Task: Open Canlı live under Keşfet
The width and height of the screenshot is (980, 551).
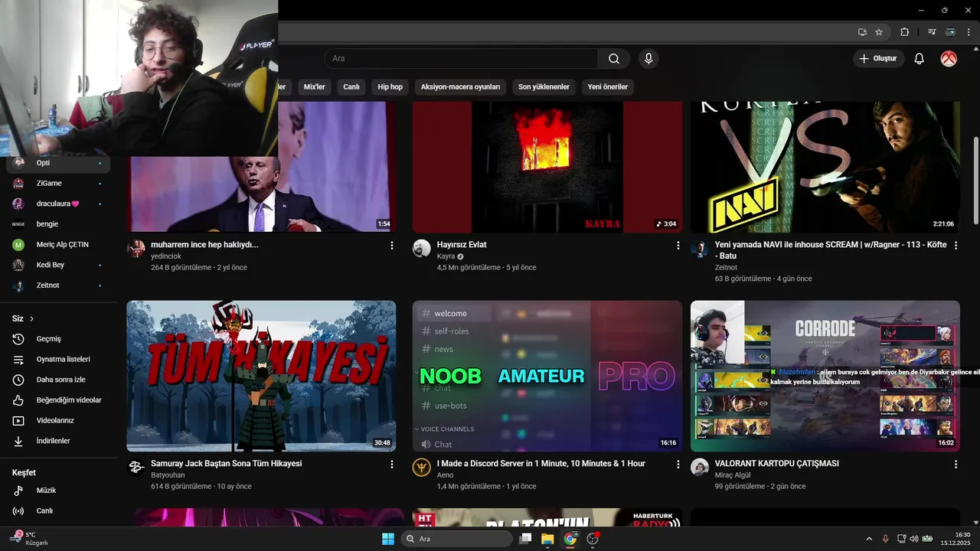Action: (58, 511)
